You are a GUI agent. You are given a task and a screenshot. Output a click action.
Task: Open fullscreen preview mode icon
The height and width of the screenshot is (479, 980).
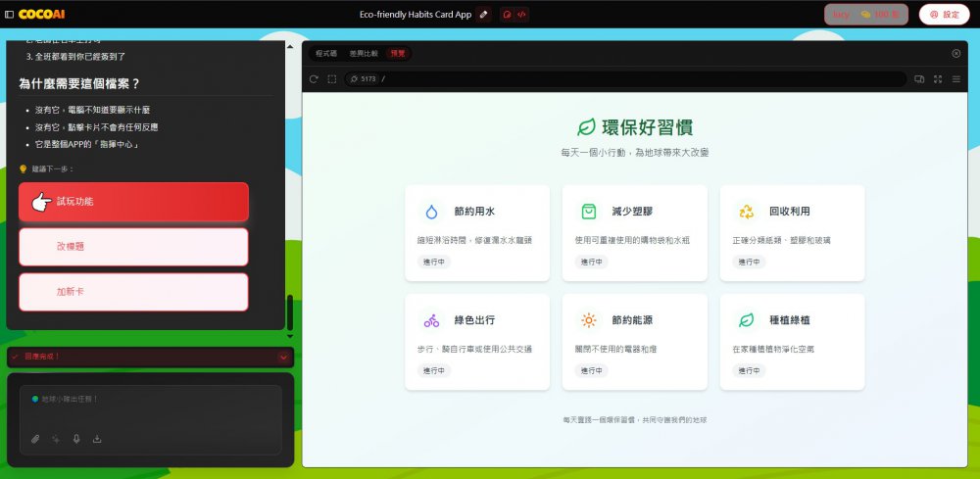[x=938, y=79]
